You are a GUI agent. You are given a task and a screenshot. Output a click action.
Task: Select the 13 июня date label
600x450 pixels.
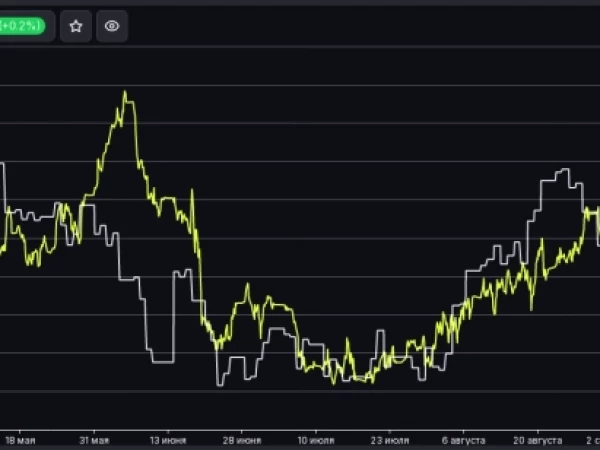(x=168, y=440)
